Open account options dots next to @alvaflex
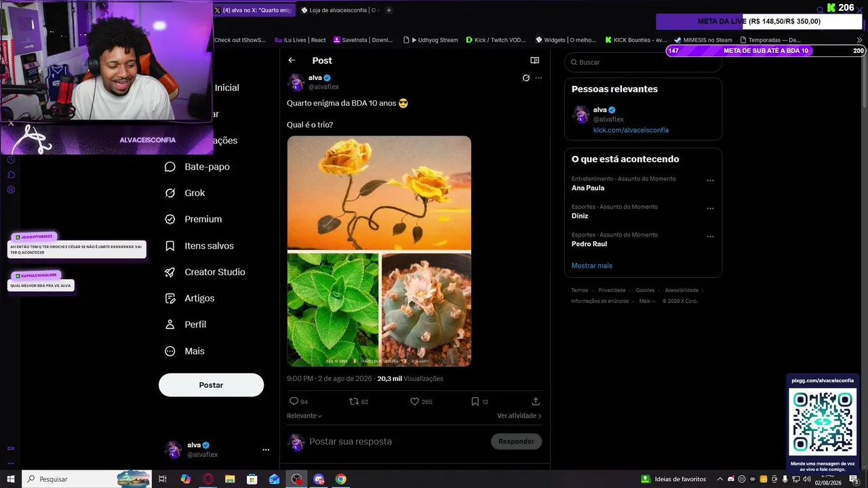Viewport: 868px width, 488px height. (x=266, y=449)
